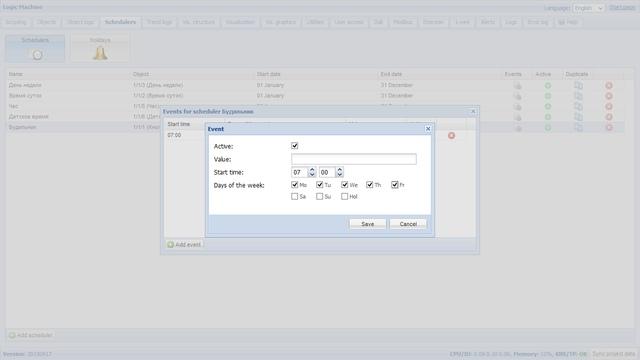The image size is (640, 360).
Task: Enable the Su day checkbox
Action: click(320, 196)
